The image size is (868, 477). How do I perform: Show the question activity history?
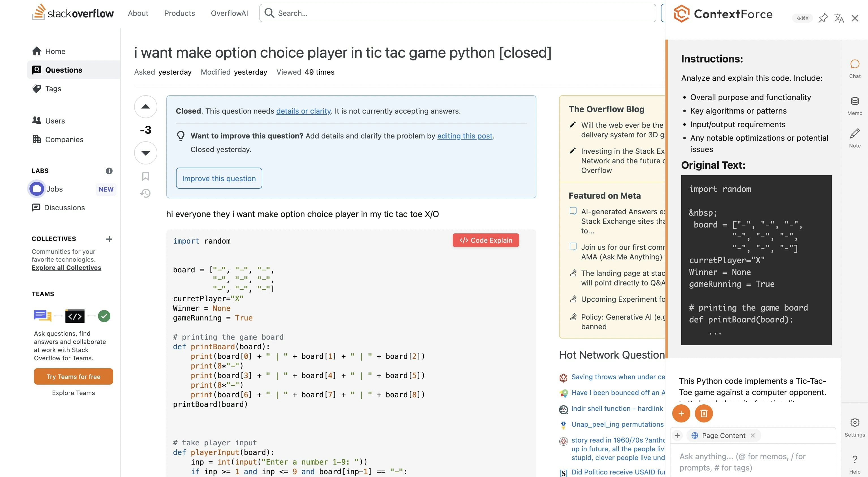(146, 193)
